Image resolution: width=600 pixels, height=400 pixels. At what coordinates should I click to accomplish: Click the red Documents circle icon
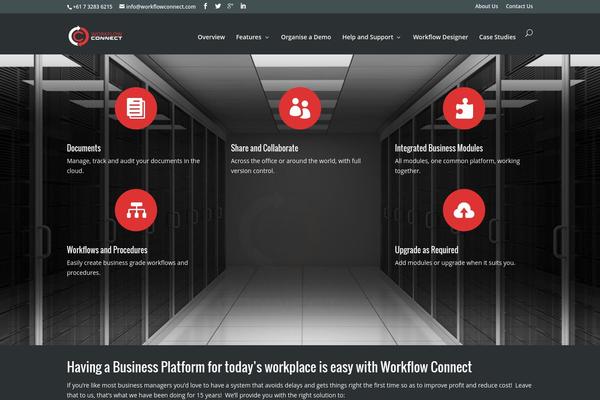[136, 108]
